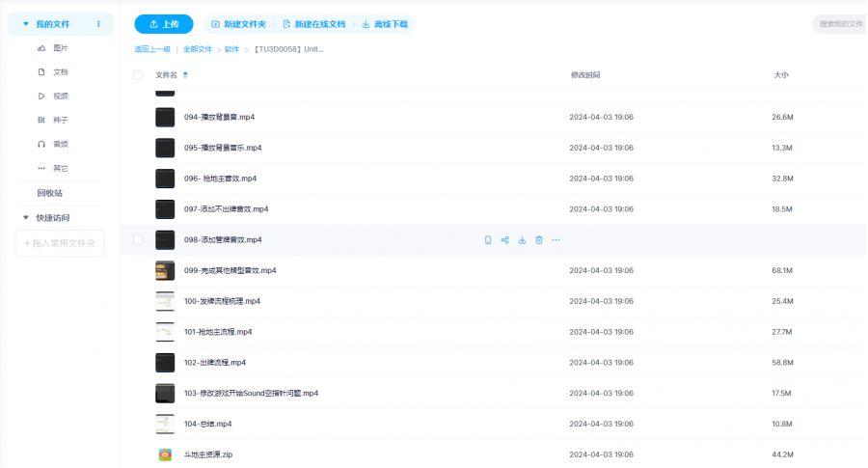Image resolution: width=868 pixels, height=468 pixels.
Task: Collapse the 快捷访问 section arrow
Action: pos(25,218)
